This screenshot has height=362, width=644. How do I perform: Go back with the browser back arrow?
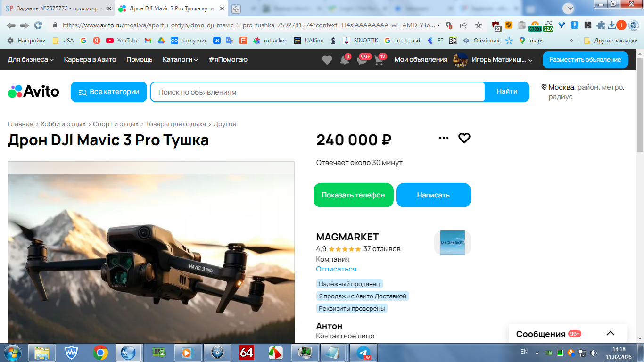[11, 25]
